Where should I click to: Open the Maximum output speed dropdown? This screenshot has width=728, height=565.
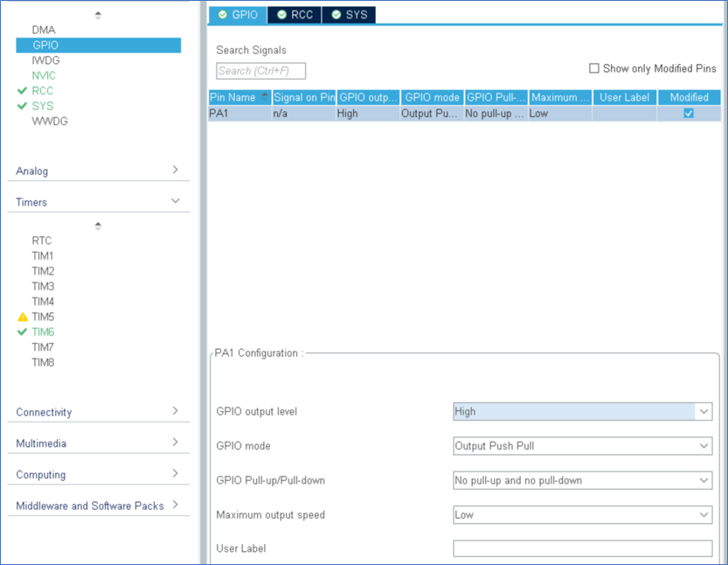[704, 515]
